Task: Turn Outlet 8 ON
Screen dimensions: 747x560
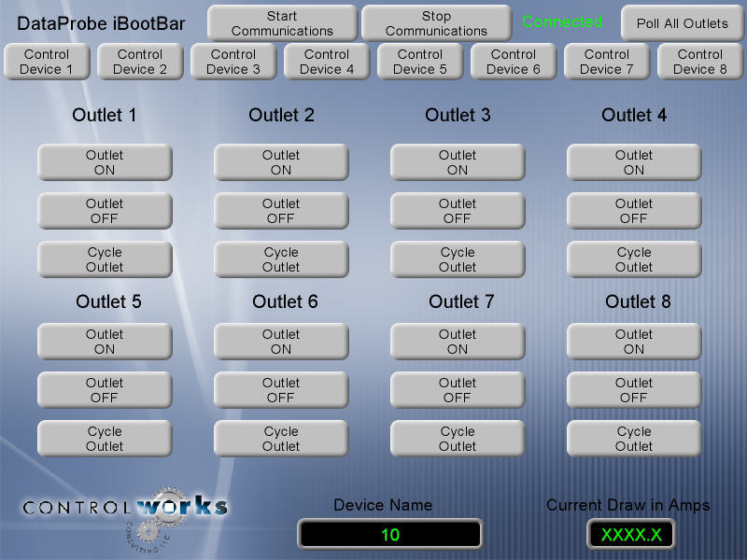Action: (634, 342)
